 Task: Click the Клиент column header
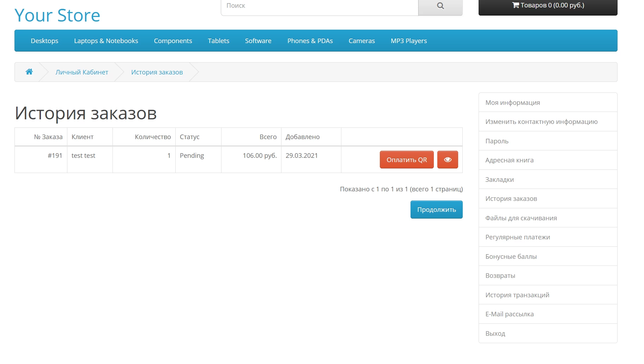90,137
